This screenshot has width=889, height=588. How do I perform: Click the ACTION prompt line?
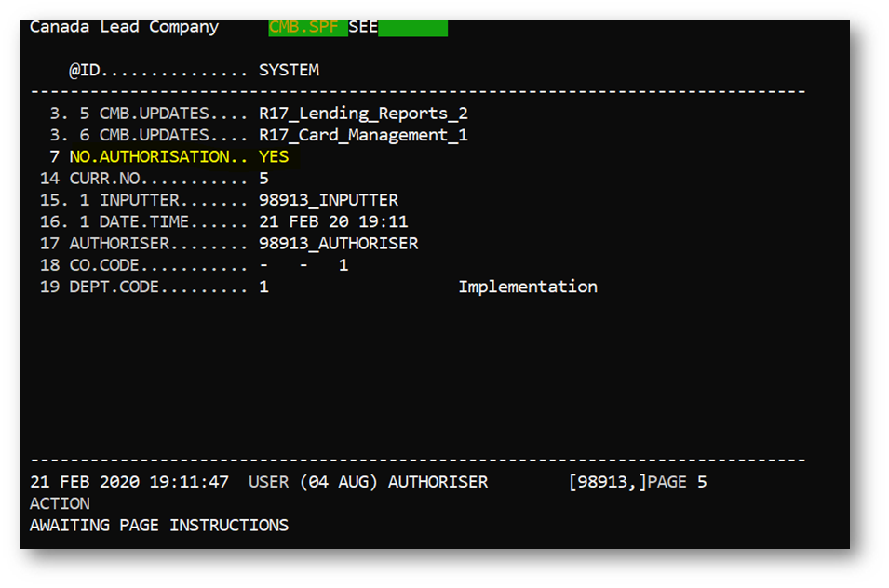pos(60,503)
